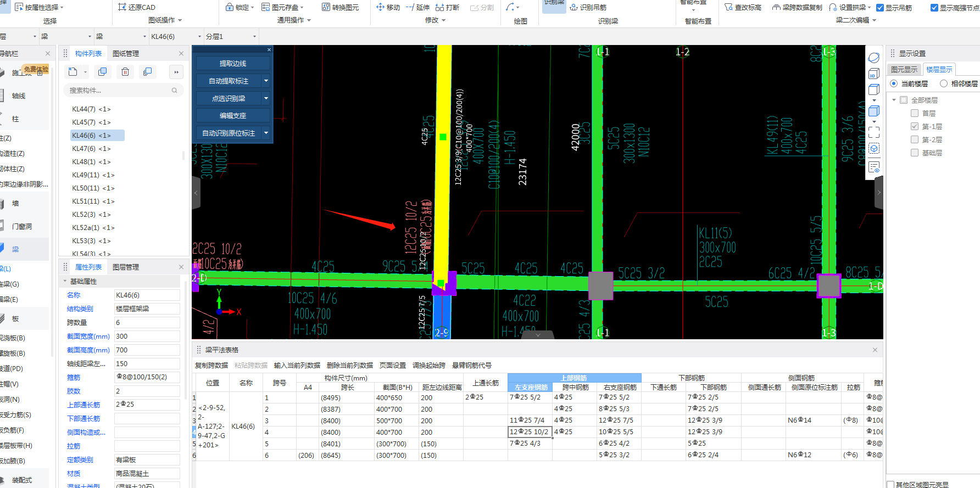Uncheck the 第-1层 checkbox
This screenshot has width=980, height=488.
point(915,126)
